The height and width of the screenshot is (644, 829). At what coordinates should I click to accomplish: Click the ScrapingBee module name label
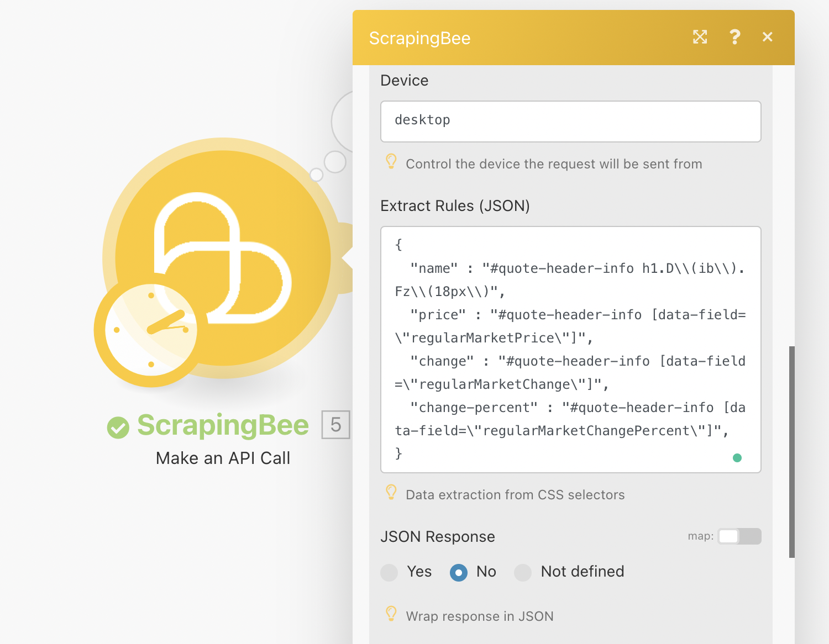[223, 425]
